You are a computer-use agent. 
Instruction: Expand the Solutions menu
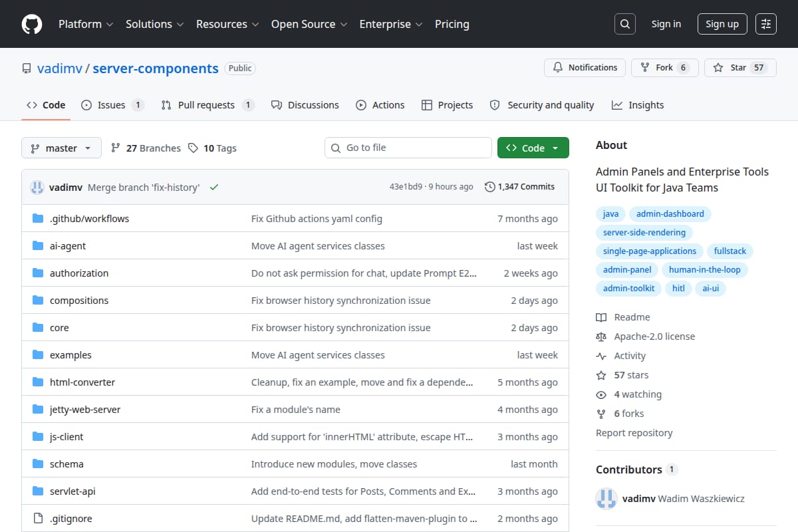click(x=154, y=24)
